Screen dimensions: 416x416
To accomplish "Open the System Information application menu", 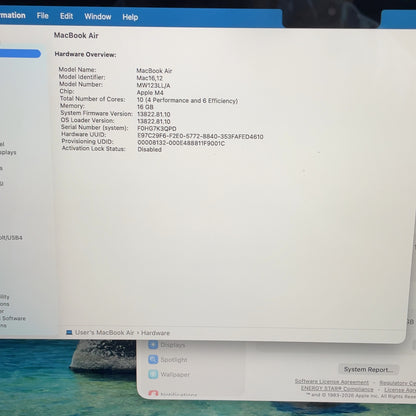I will click(13, 15).
